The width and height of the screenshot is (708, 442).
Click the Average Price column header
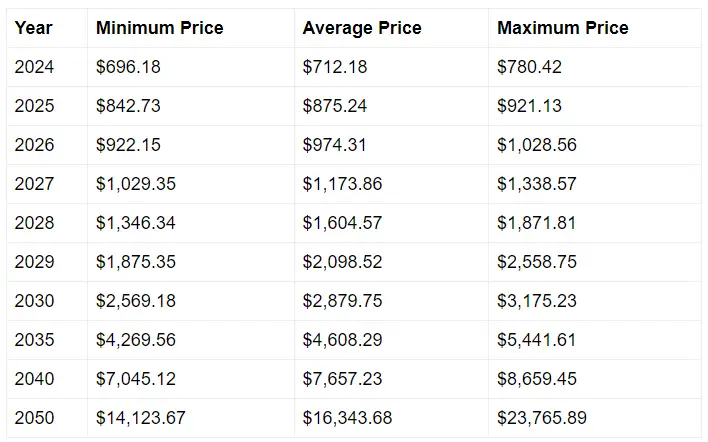[x=360, y=28]
